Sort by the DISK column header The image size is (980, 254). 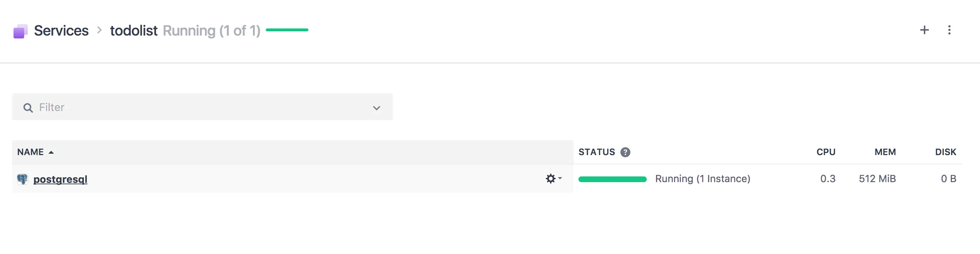point(946,152)
